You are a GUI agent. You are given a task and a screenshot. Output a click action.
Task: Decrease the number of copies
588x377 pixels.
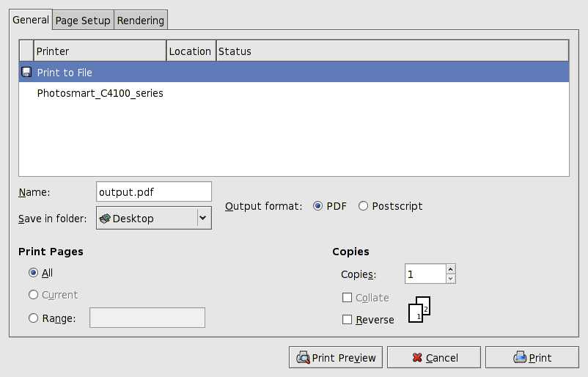click(x=451, y=278)
